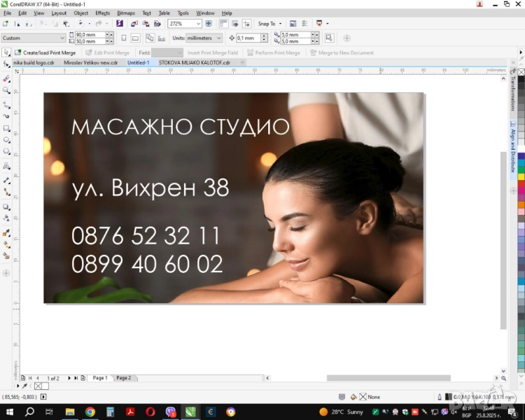Select the Freehand drawing tool
This screenshot has height=420, width=525.
point(6,105)
